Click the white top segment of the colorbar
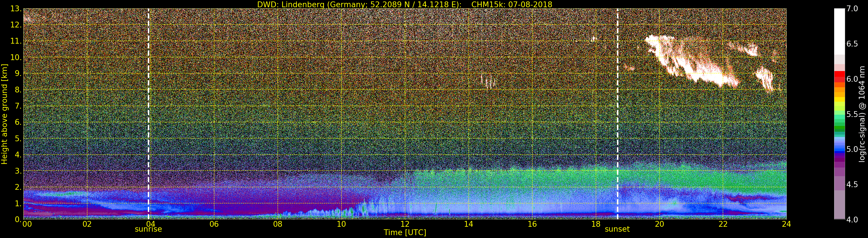Viewport: 868px width, 238px height. pyautogui.click(x=839, y=31)
